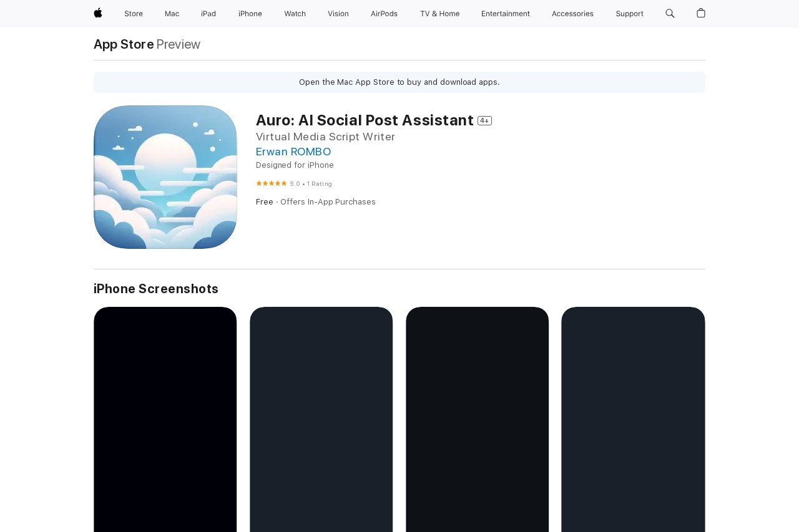Viewport: 799px width, 532px height.
Task: Click the Auro app icon image
Action: click(x=165, y=177)
